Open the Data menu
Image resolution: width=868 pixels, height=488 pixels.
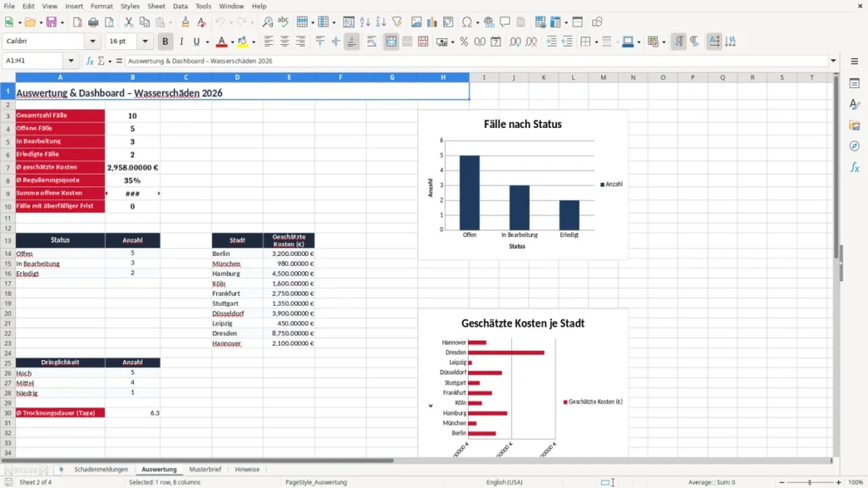click(x=181, y=6)
